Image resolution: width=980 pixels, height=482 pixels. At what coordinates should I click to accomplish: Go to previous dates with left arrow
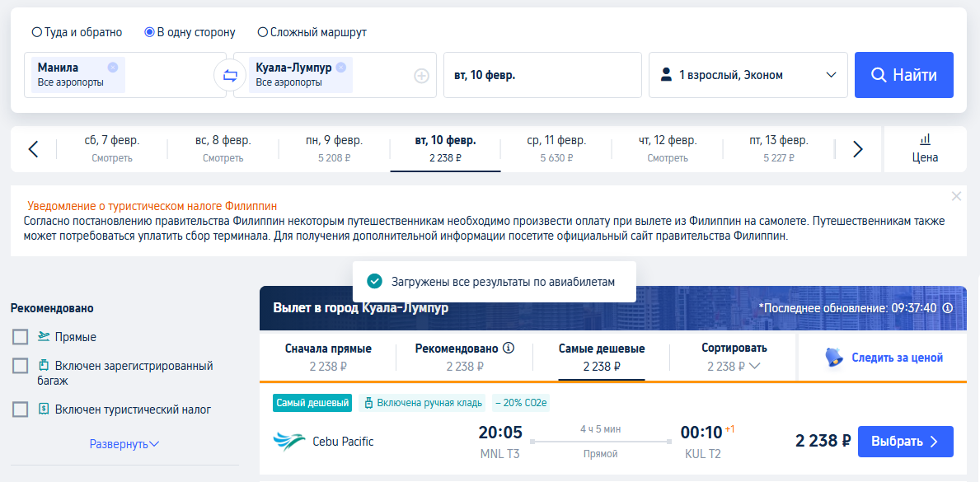pos(34,149)
